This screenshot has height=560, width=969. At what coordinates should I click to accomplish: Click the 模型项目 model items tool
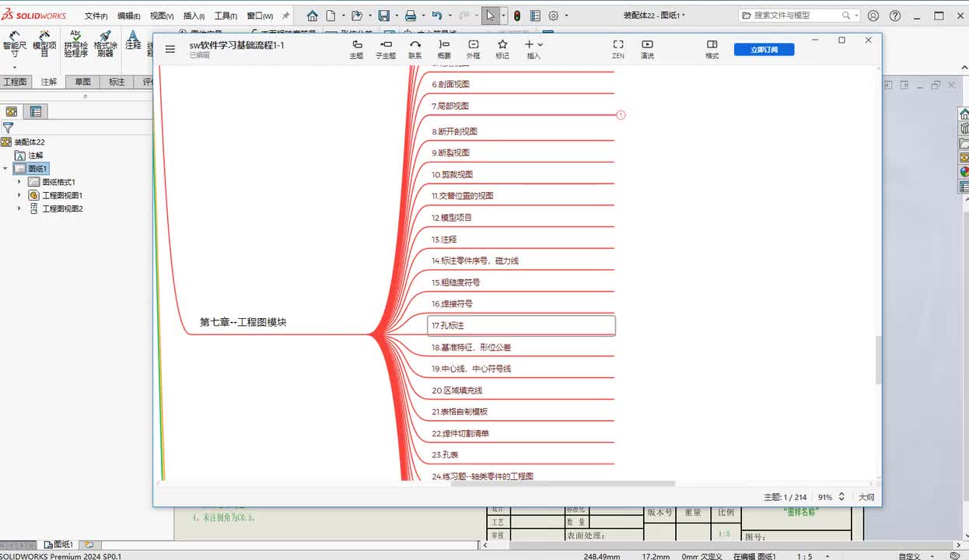tap(44, 45)
